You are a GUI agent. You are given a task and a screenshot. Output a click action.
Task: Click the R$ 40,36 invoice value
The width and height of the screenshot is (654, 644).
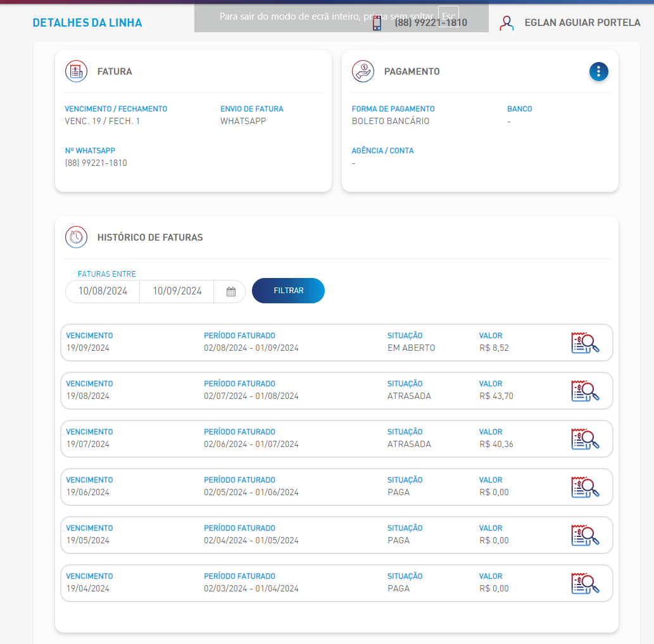tap(496, 444)
